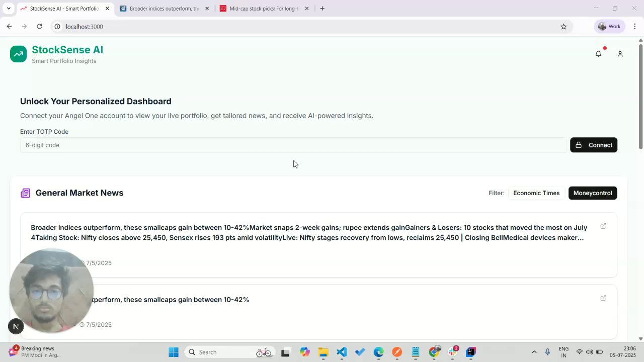Close the Broader indices outperform tab
Screen dimensions: 644x362
tap(207, 9)
